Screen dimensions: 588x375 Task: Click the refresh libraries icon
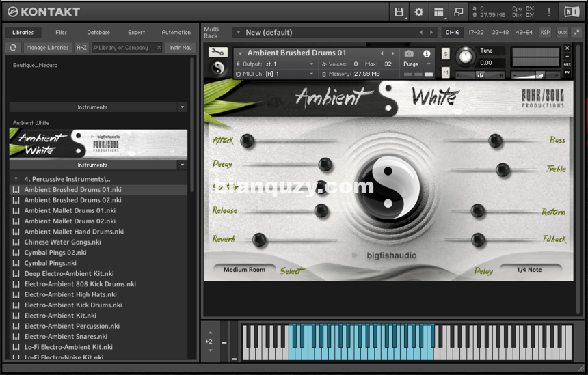point(13,48)
